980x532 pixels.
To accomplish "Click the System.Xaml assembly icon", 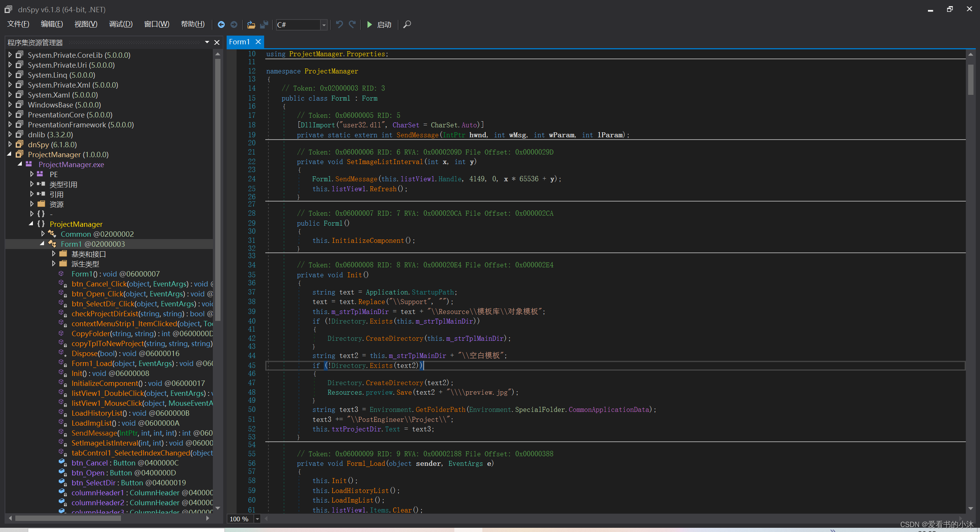I will point(20,94).
